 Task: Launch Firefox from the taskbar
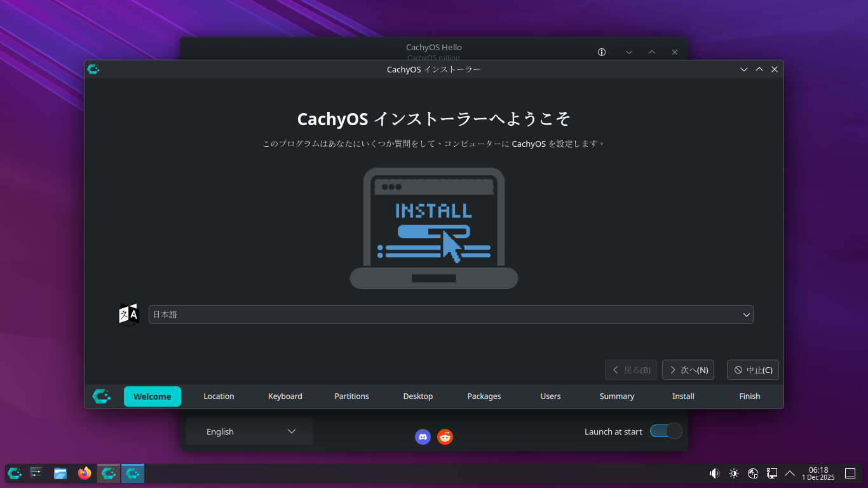coord(85,473)
